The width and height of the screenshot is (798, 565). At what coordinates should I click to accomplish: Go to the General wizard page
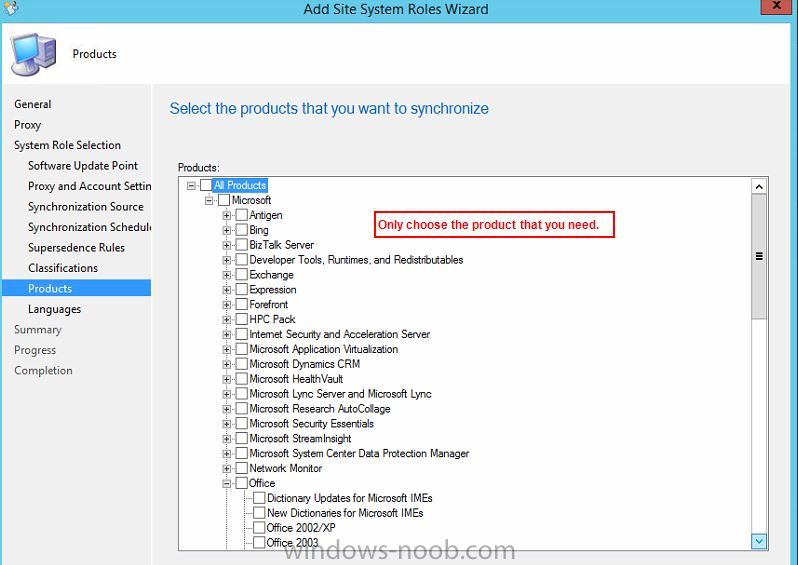(33, 104)
